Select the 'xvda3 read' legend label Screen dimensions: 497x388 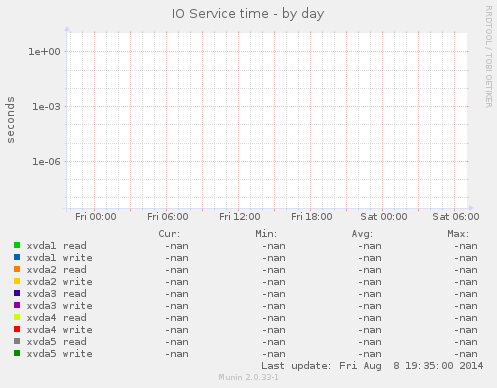click(56, 294)
